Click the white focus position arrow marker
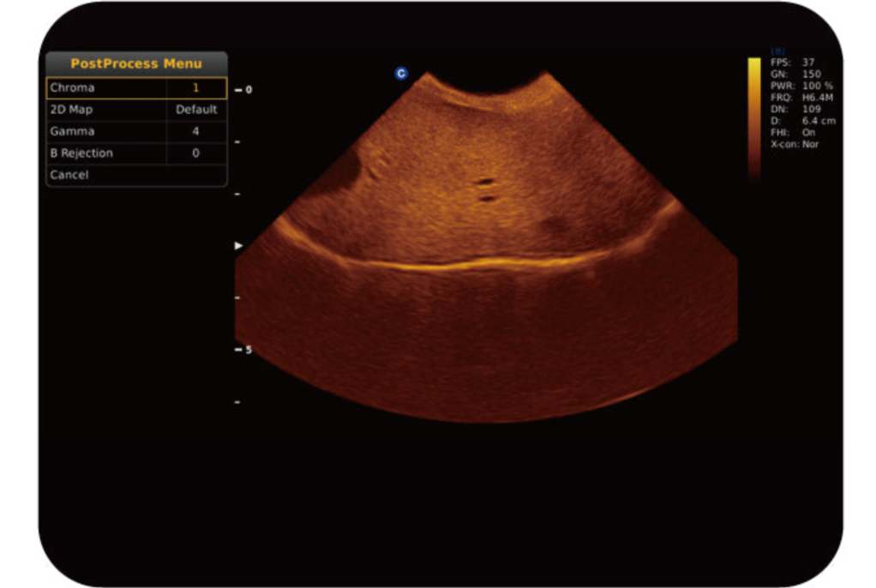This screenshot has height=588, width=876. (x=238, y=246)
